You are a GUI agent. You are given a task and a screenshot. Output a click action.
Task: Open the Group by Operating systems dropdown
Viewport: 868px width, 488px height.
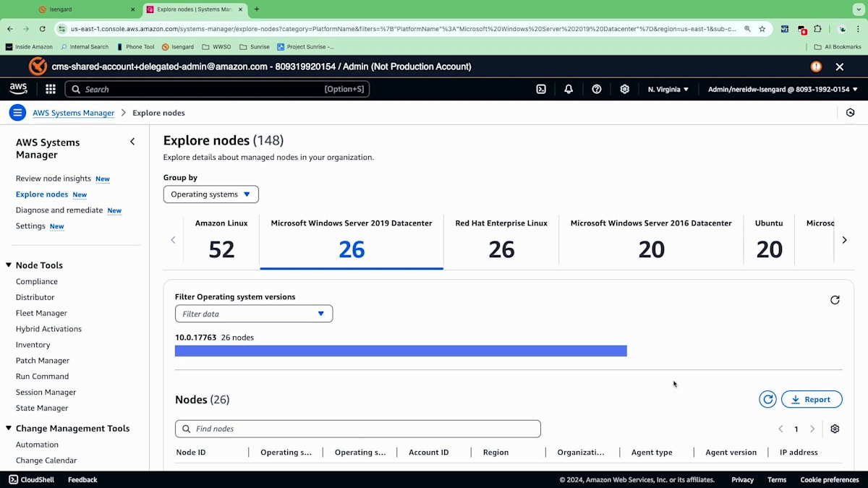210,194
